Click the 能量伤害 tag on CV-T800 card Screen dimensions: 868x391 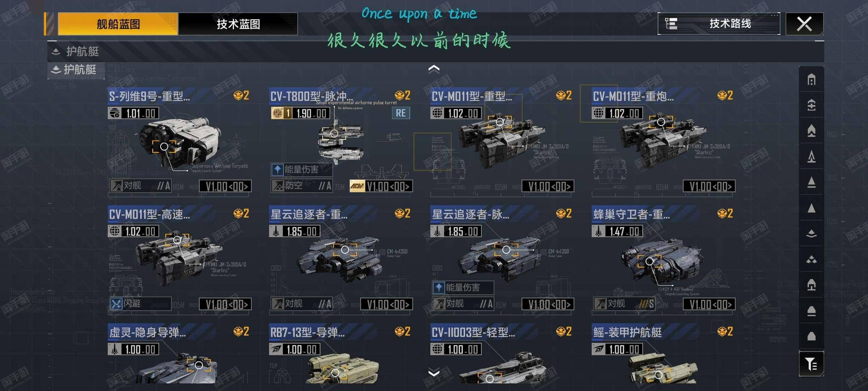301,169
